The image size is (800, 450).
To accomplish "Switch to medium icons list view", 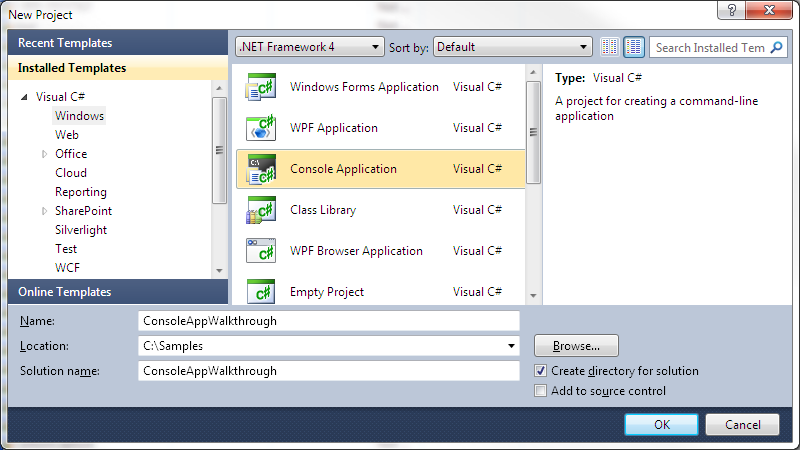I will click(x=634, y=47).
